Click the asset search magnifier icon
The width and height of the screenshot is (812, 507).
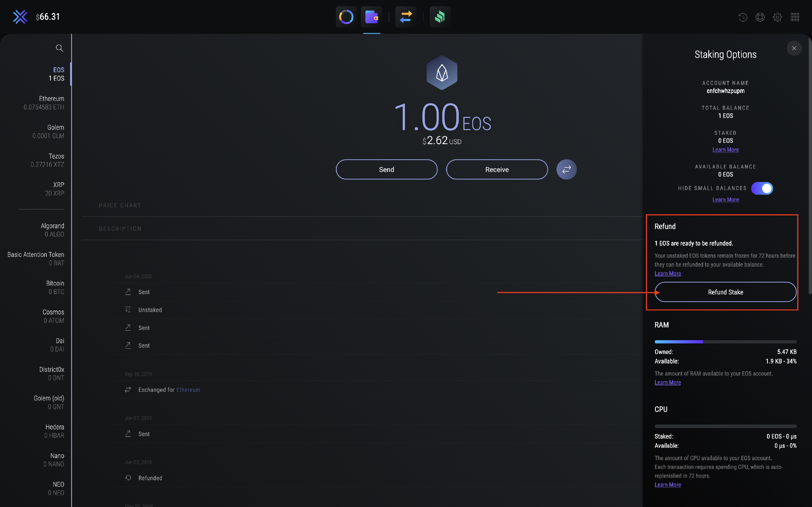click(x=59, y=48)
